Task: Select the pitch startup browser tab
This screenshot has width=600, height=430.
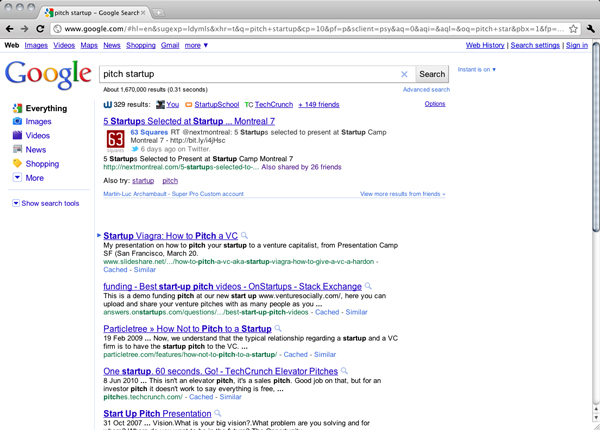Action: tap(95, 13)
